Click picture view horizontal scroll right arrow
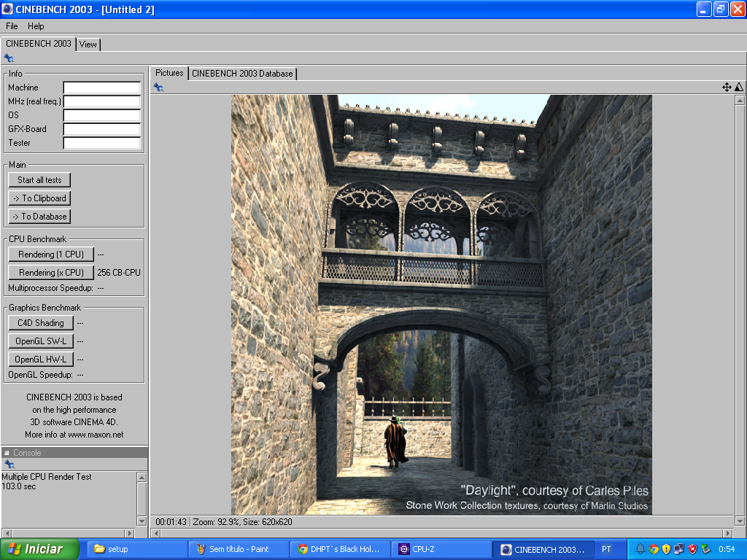This screenshot has height=560, width=747. pyautogui.click(x=727, y=533)
